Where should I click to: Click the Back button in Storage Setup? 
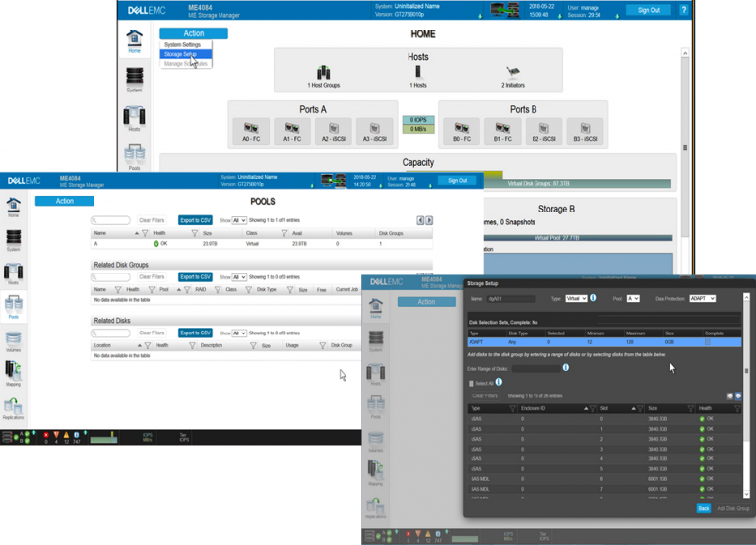tap(703, 508)
